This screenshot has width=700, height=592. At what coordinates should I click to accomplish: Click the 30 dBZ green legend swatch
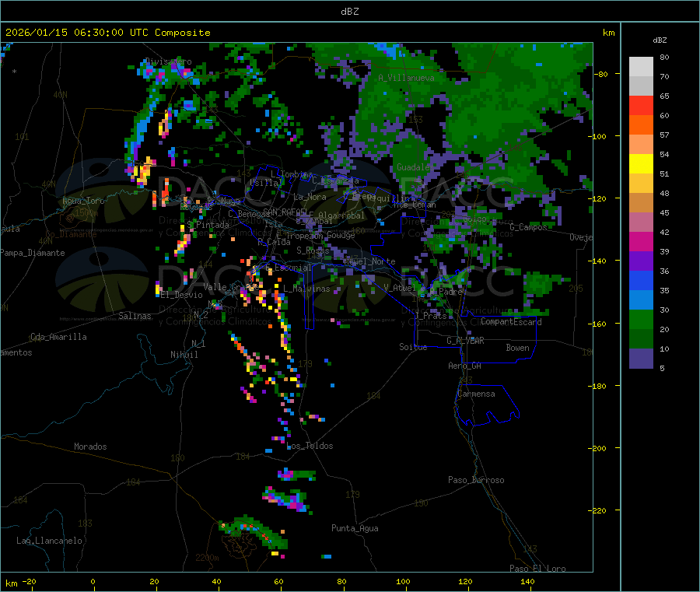tap(641, 320)
